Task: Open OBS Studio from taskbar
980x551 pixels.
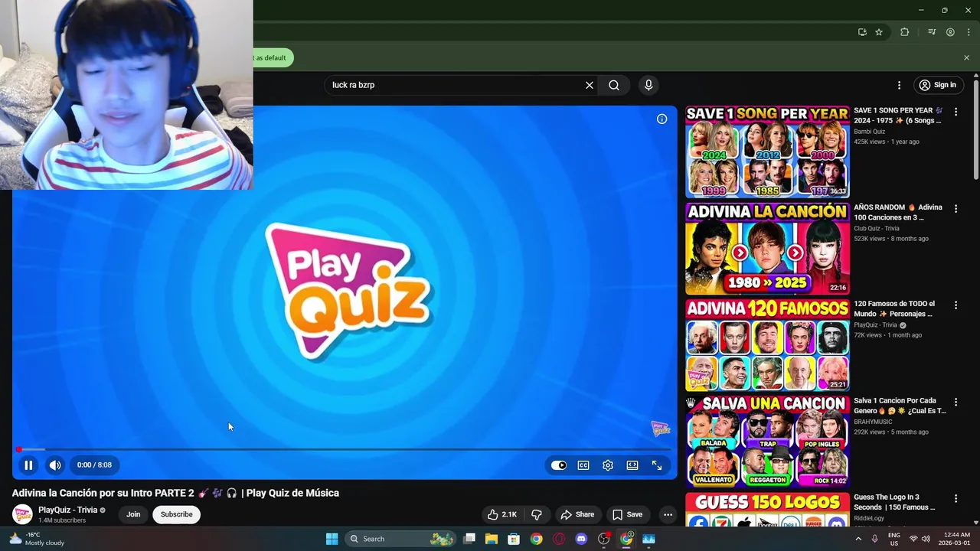Action: [604, 539]
